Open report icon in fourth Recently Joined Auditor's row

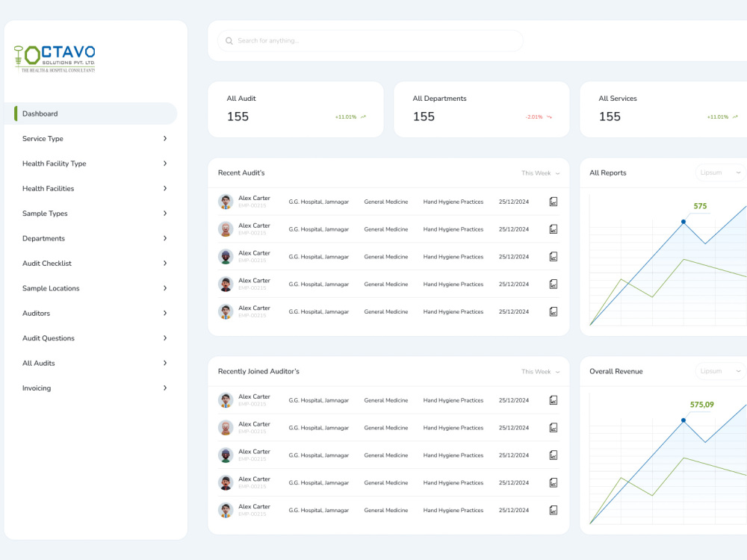[x=553, y=483]
